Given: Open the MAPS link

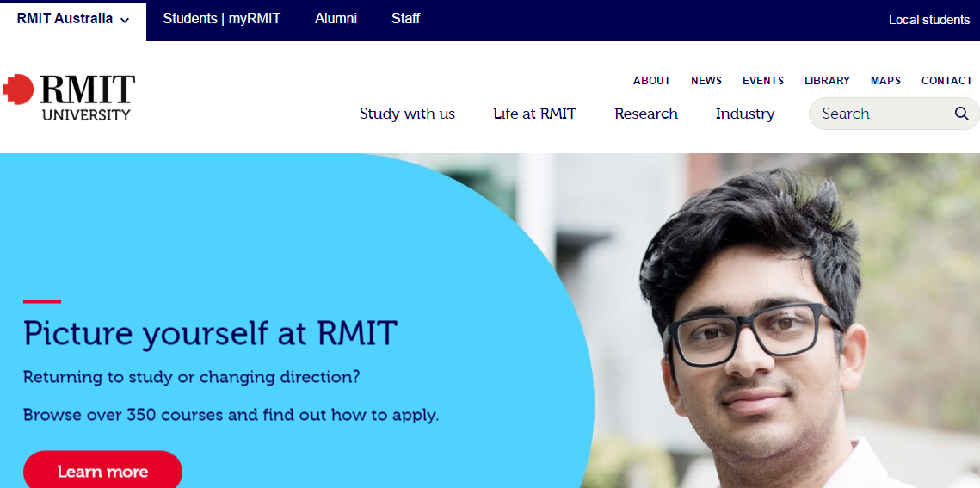Looking at the screenshot, I should [885, 81].
